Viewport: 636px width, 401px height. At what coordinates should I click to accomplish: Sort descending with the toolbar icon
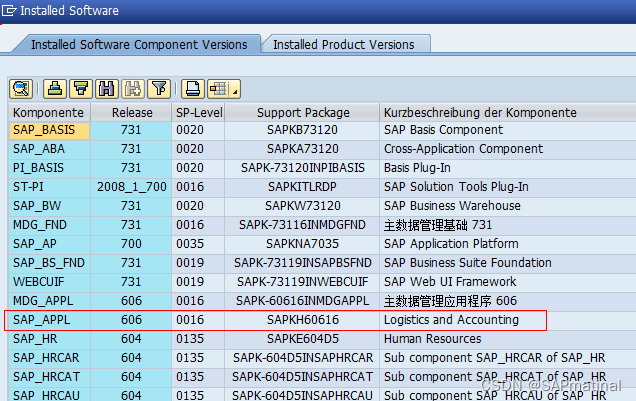point(81,88)
